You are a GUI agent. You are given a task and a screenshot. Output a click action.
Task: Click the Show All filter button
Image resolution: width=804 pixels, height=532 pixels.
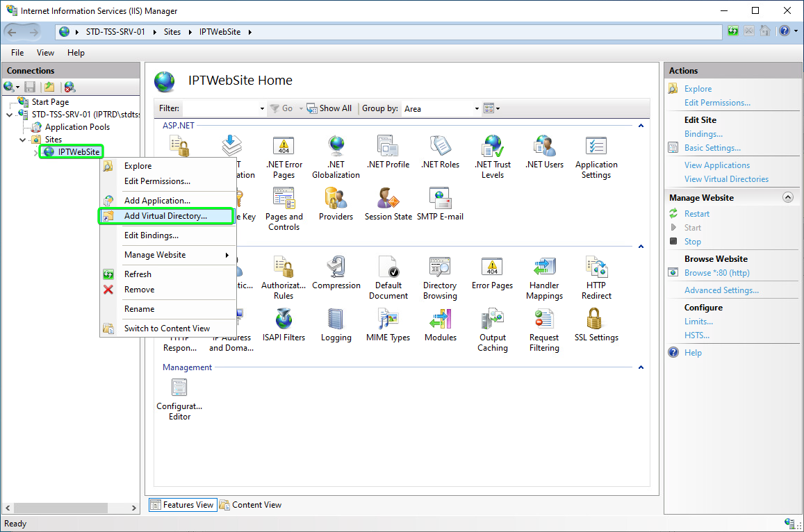pyautogui.click(x=329, y=108)
